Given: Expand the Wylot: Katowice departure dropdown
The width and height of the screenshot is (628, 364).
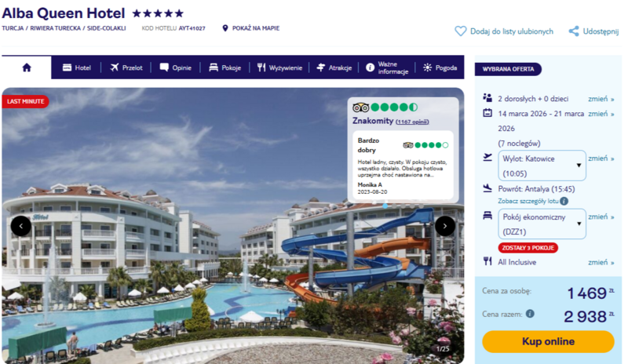Looking at the screenshot, I should (x=542, y=166).
